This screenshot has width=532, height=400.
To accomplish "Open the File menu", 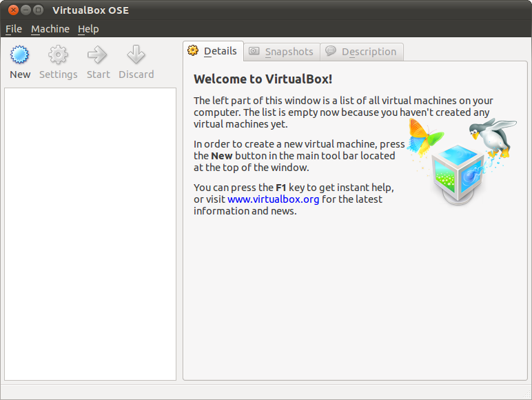I will point(14,29).
